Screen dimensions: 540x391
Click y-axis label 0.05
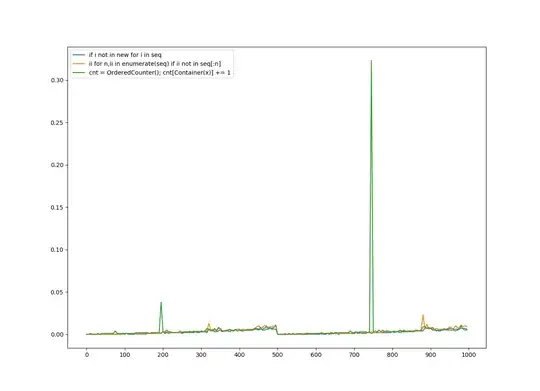coord(57,292)
